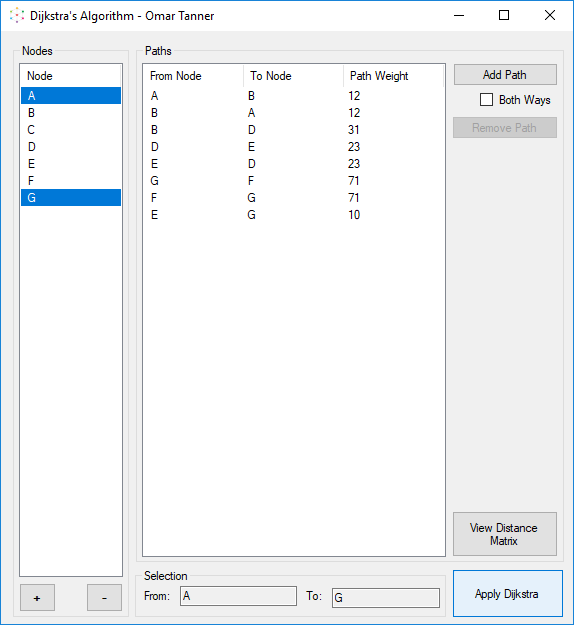
Task: Select the path row E to D
Action: pyautogui.click(x=294, y=164)
